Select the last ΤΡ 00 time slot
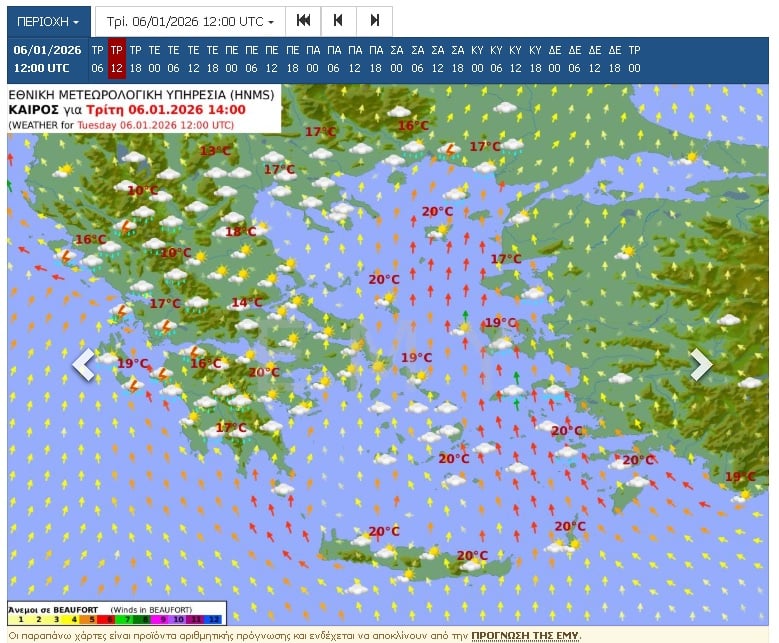 634,59
